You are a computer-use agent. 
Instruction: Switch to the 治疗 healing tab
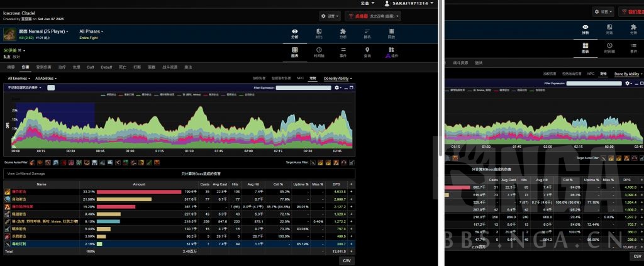tap(61, 66)
